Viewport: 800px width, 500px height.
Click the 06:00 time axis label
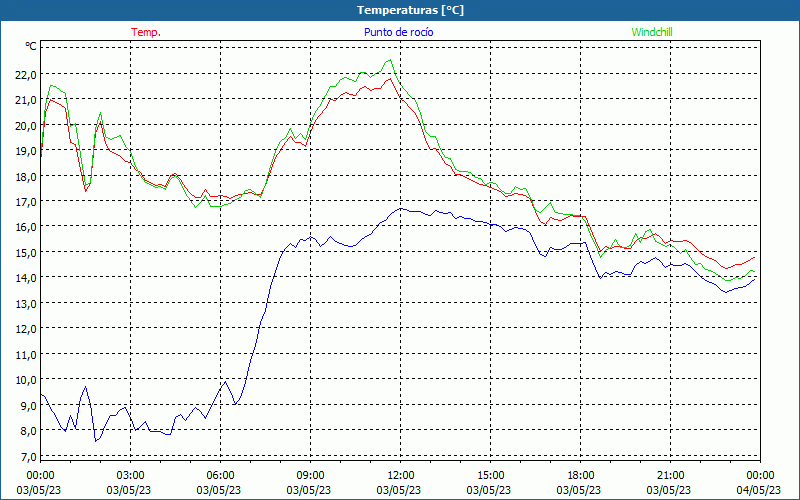(220, 476)
